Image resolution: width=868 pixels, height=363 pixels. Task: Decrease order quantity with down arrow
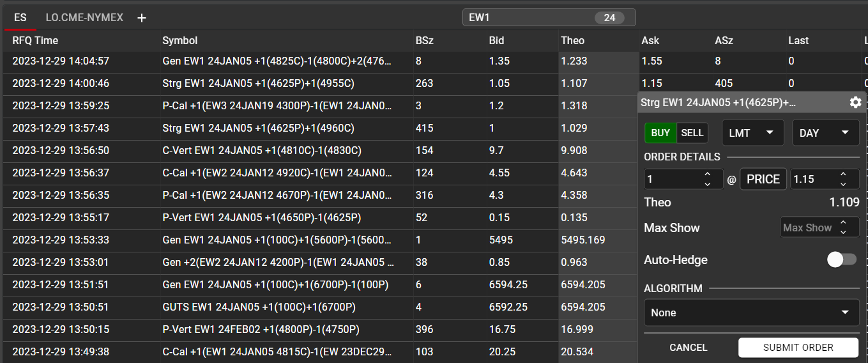pyautogui.click(x=707, y=184)
